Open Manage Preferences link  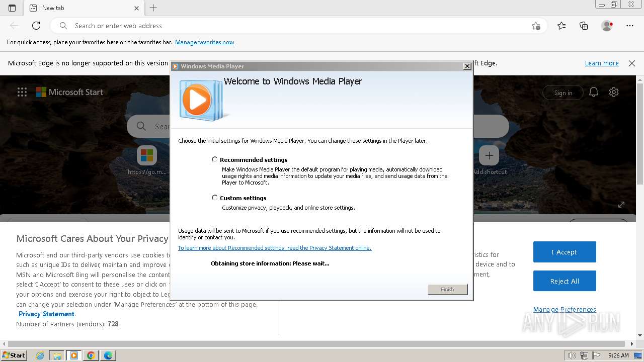coord(565,309)
